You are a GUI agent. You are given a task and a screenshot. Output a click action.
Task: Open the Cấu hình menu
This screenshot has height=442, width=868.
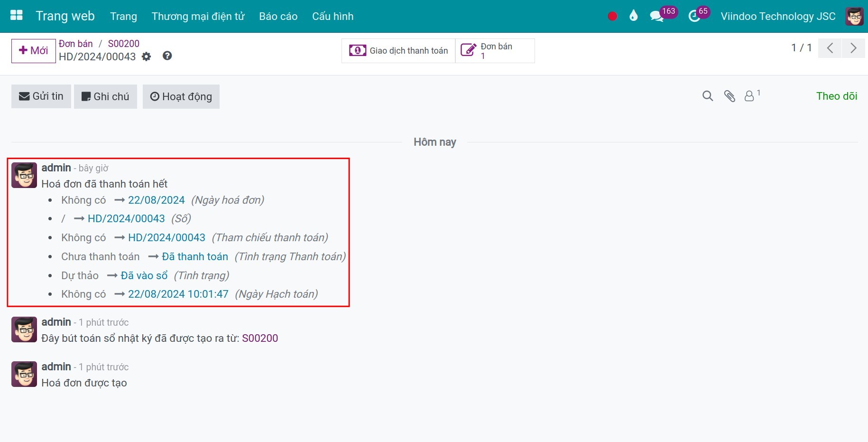pyautogui.click(x=332, y=16)
